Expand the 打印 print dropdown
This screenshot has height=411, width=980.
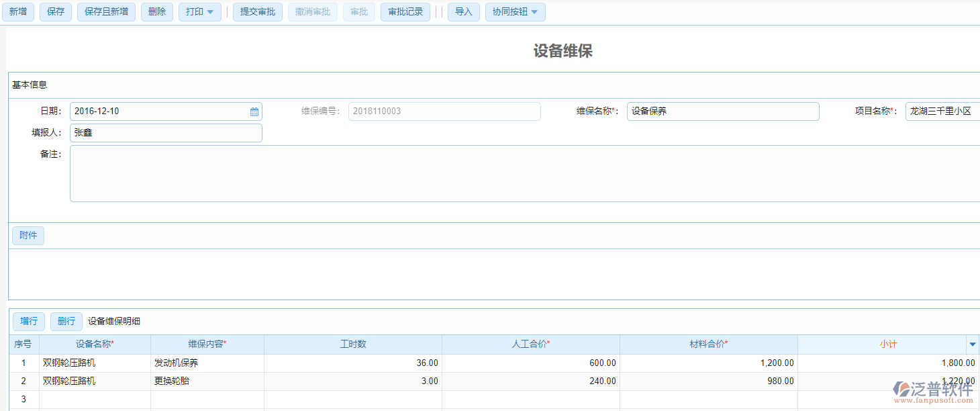click(x=199, y=11)
